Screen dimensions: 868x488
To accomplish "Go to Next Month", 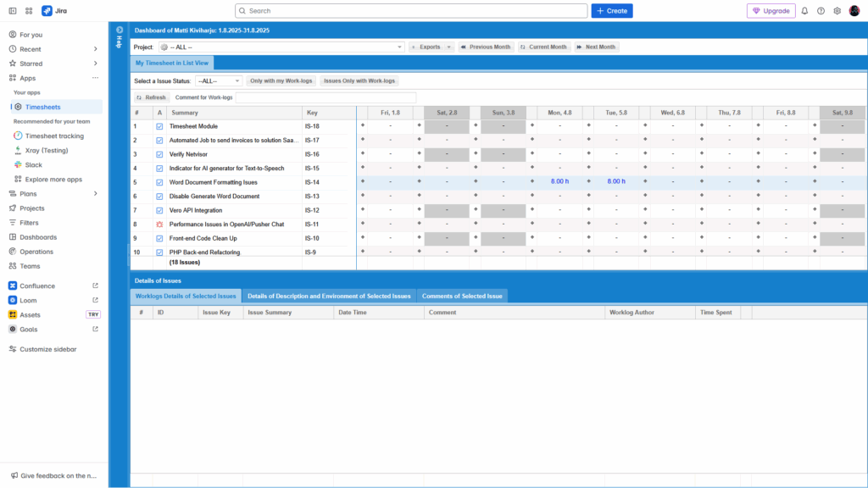I will tap(596, 47).
